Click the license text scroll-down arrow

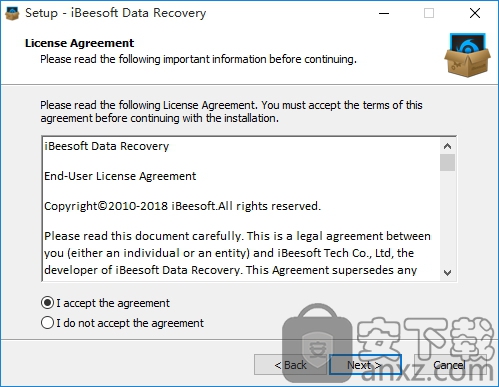447,273
